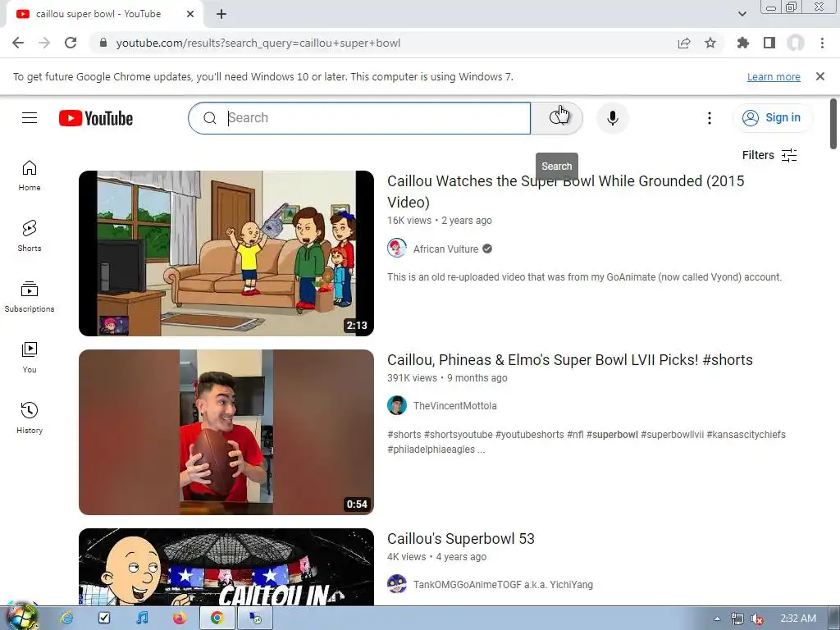Open the You section in sidebar

tap(30, 358)
